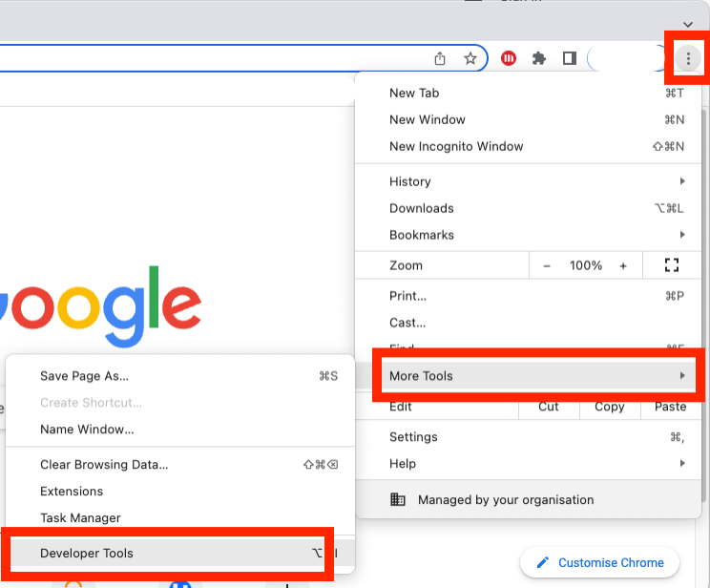Click the share page icon in address bar
This screenshot has height=588, width=710.
(440, 59)
